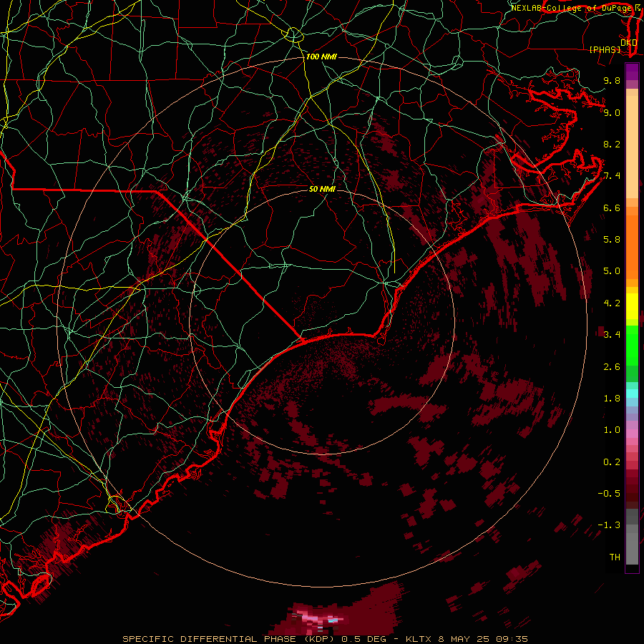The height and width of the screenshot is (644, 644).
Task: Click the "TH" threshold label on colorbar
Action: [x=615, y=557]
